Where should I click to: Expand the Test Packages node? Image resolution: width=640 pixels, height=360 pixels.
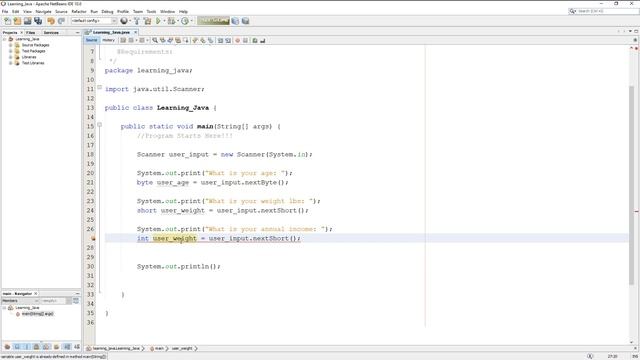pos(11,51)
